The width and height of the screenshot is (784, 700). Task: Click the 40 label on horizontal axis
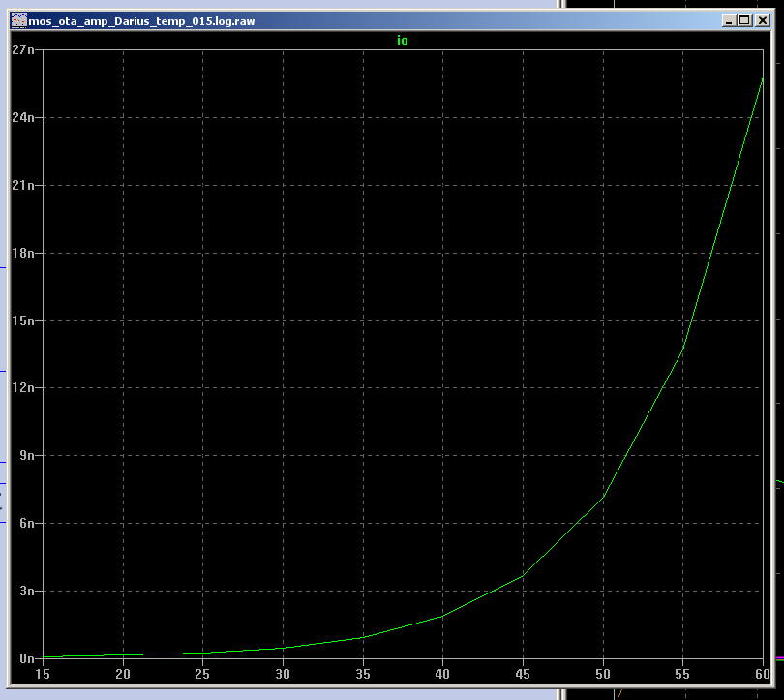point(442,674)
